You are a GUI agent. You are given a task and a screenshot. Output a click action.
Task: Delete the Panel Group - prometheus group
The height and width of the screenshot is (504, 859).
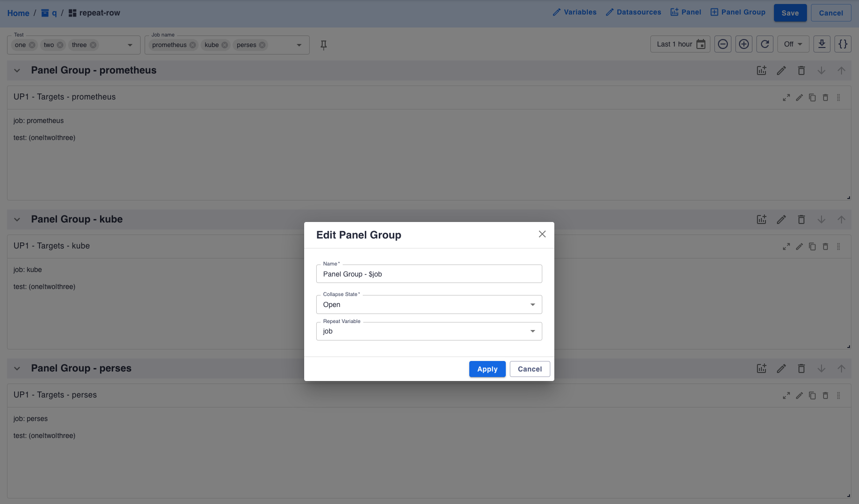801,70
